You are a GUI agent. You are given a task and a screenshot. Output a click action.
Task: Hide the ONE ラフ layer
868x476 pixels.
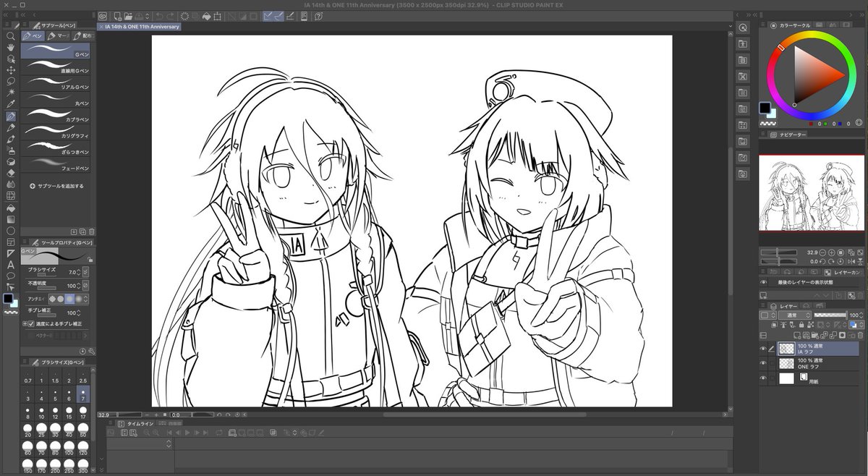[763, 362]
